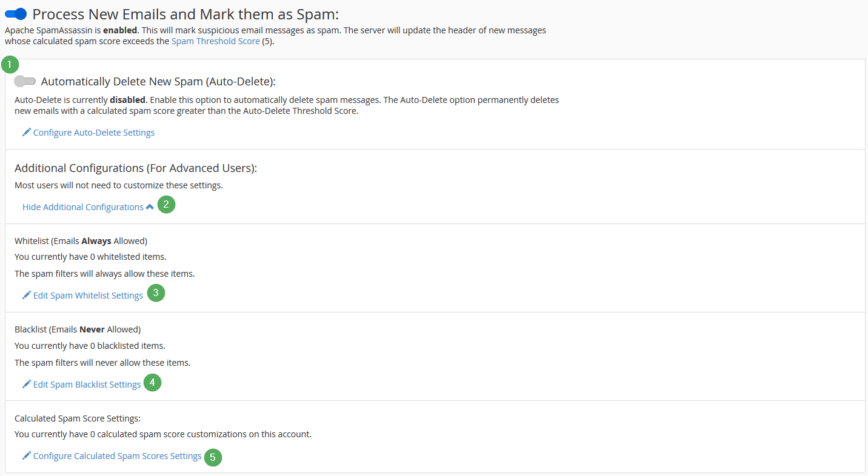
Task: Click pencil icon beside Calculated Spam Scores
Action: pos(27,455)
